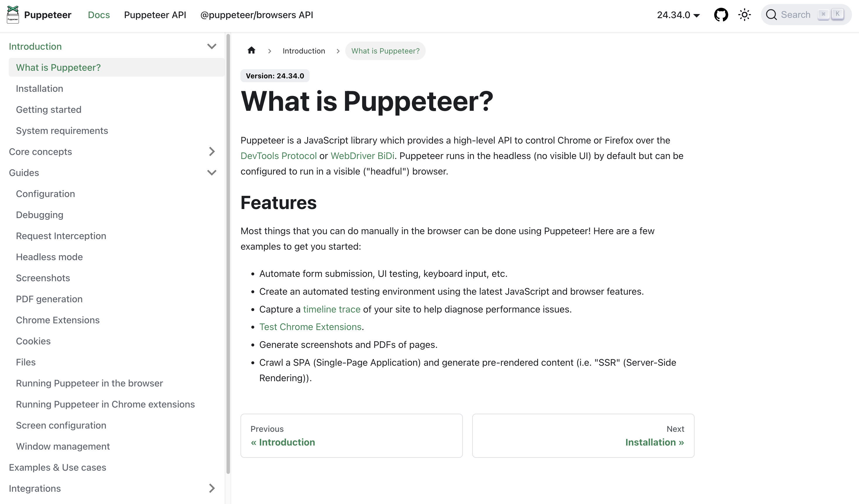
Task: Click the What is Puppeteer breadcrumb chip
Action: point(385,50)
